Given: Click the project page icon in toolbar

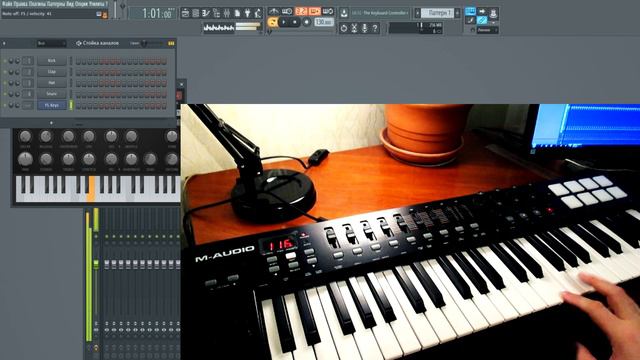Looking at the screenshot, I should pos(237,13).
